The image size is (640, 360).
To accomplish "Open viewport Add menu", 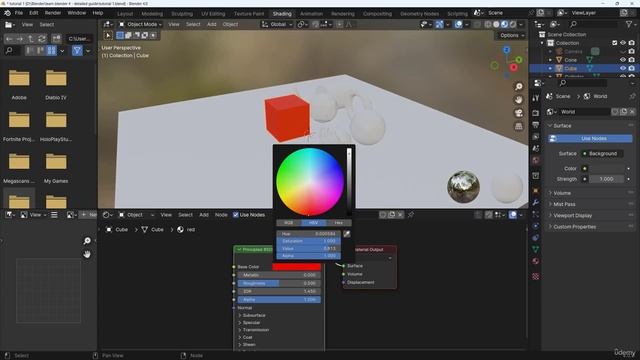I will point(211,24).
